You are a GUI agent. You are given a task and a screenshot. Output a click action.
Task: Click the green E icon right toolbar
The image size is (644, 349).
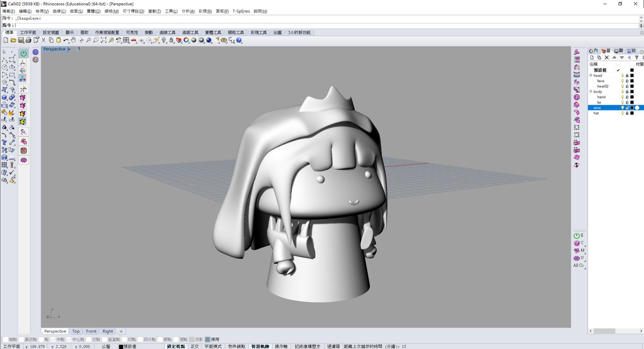tap(578, 235)
